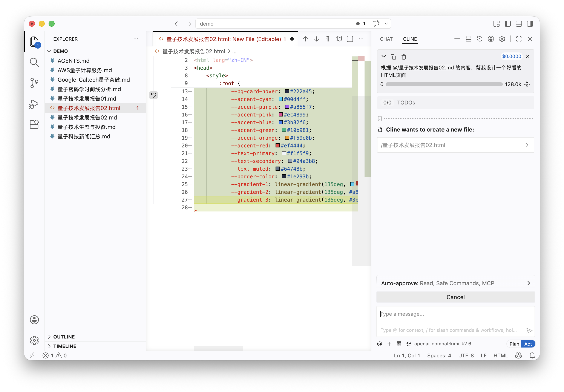Click the map icon in diff editor toolbar

[x=339, y=39]
